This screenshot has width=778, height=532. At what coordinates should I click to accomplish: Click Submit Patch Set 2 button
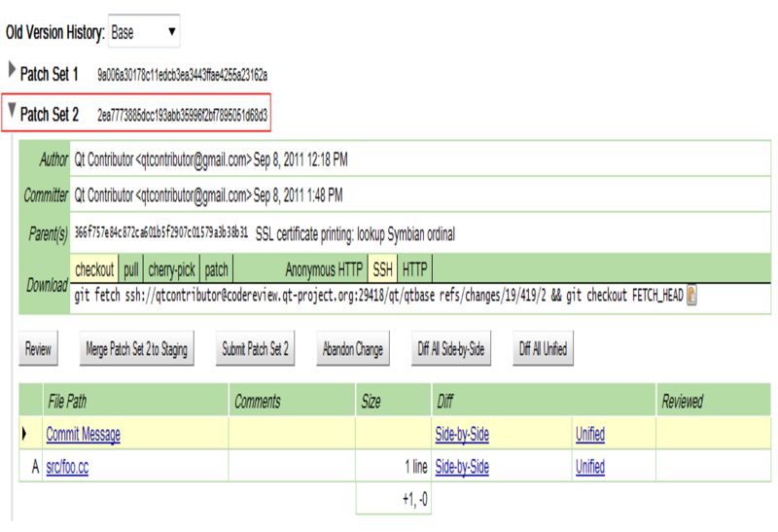[x=256, y=349]
